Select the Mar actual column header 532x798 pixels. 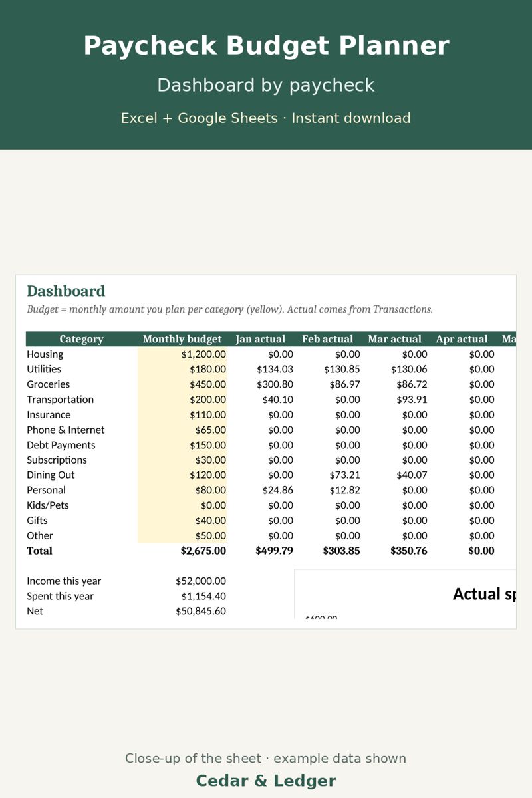[x=394, y=339]
